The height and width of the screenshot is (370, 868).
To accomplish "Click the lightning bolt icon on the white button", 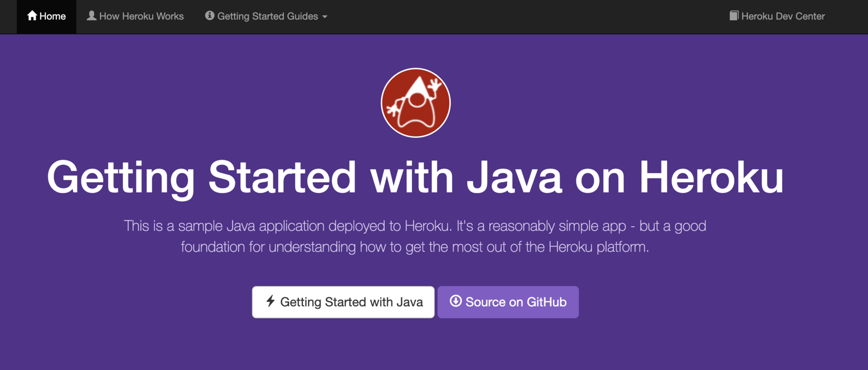I will 271,301.
